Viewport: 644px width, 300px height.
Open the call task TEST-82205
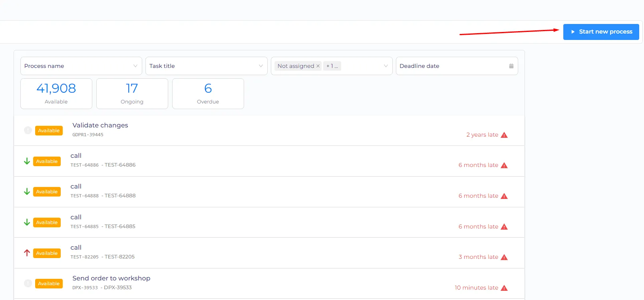[x=269, y=253]
